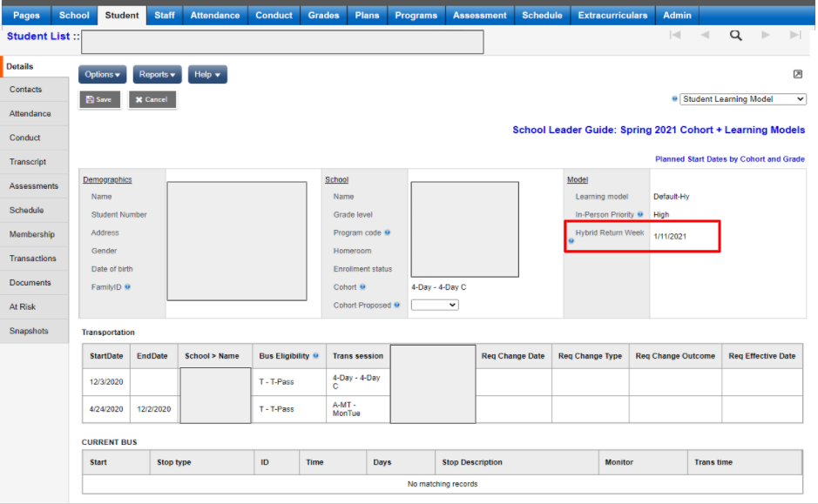Switch to the Pages top tab
This screenshot has width=818, height=504.
click(x=26, y=15)
